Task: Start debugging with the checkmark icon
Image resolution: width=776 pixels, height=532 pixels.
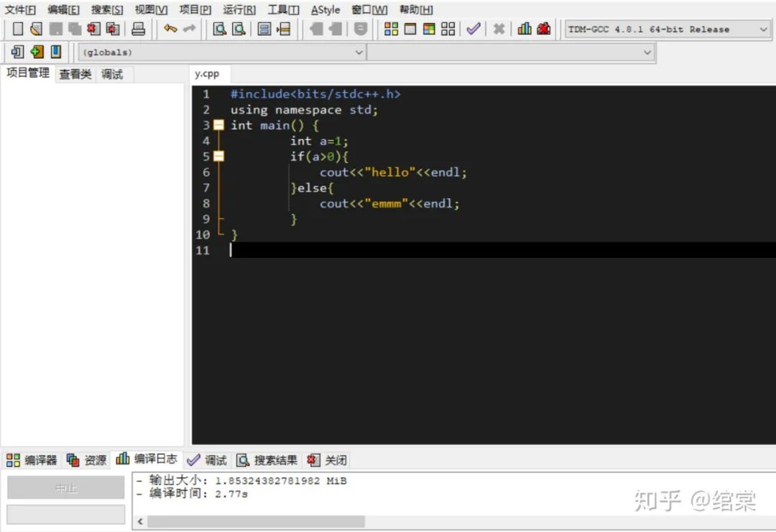Action: 474,29
